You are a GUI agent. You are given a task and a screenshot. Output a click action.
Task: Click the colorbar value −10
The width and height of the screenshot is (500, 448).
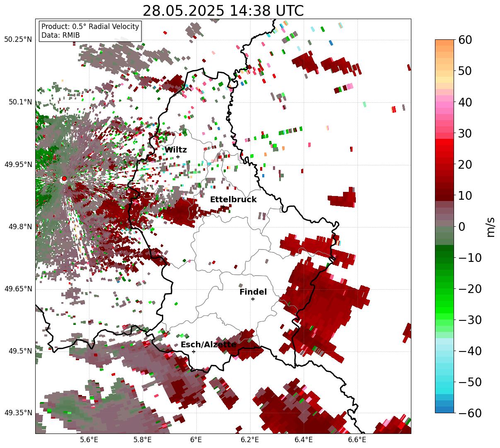(470, 258)
